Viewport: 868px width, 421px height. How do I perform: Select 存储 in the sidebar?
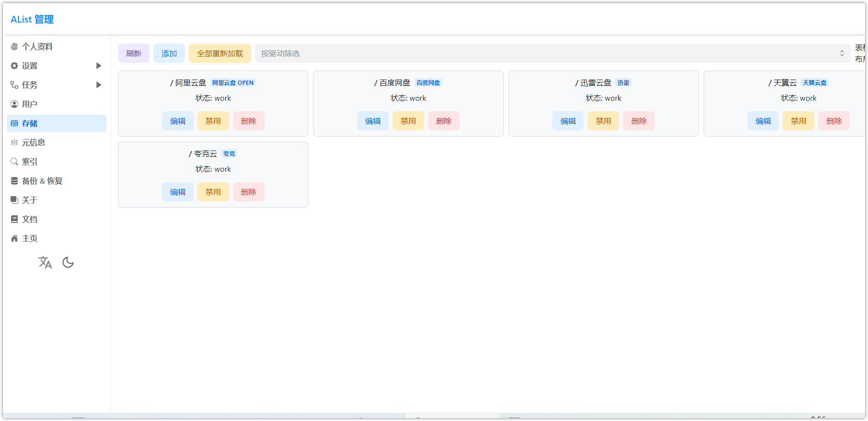click(57, 123)
